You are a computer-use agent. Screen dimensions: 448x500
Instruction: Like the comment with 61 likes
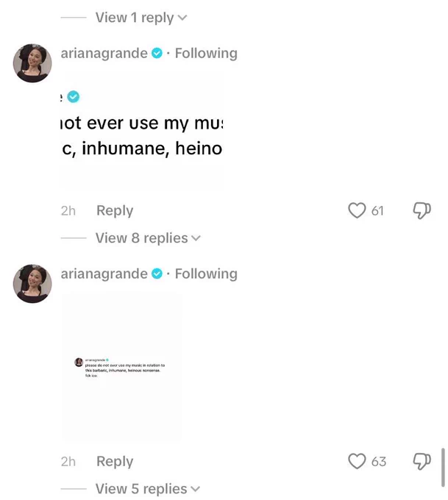357,210
